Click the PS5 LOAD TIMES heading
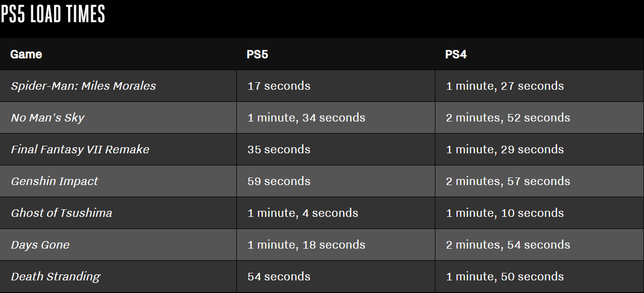The width and height of the screenshot is (644, 293). (53, 14)
